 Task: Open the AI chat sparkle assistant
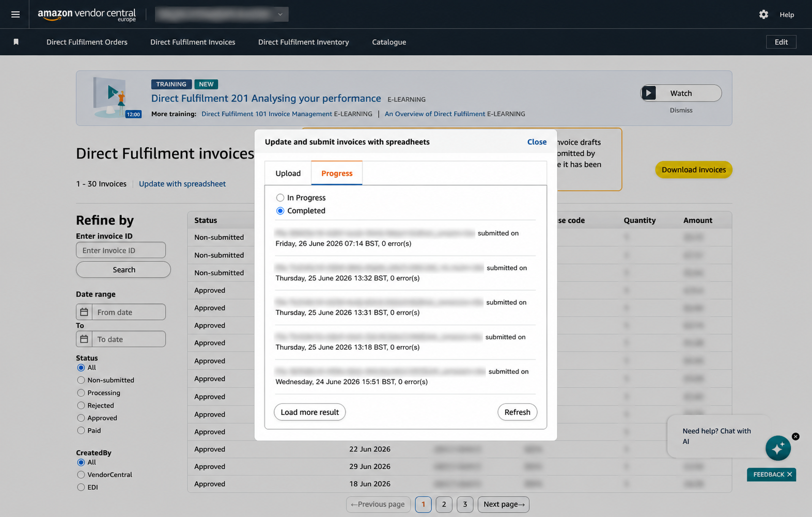pos(778,448)
